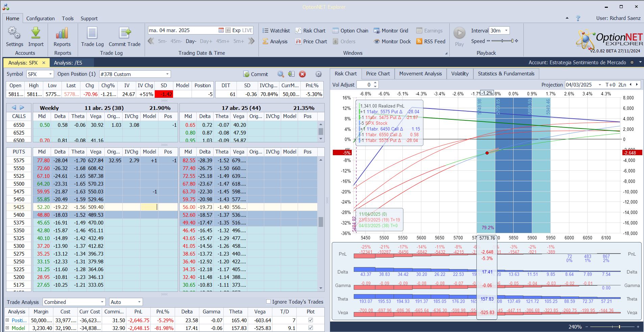Toggle the Exp button in the trading date box
This screenshot has width=644, height=332.
point(237,30)
